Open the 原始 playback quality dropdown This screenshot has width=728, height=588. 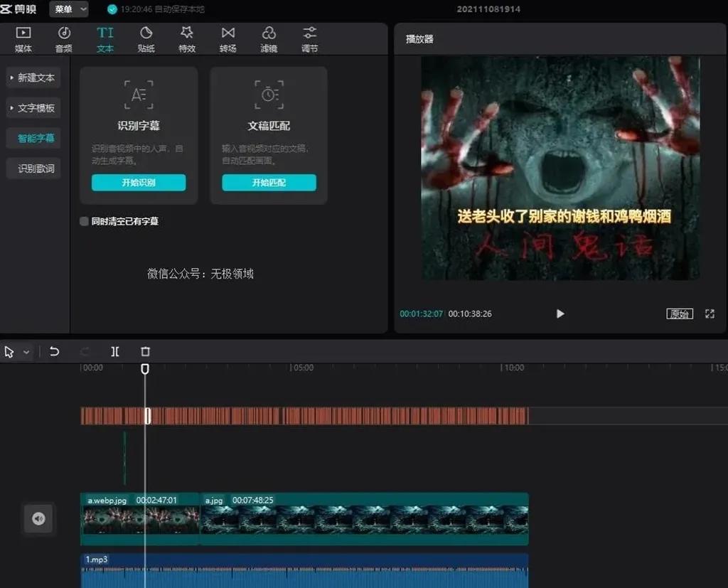click(680, 314)
